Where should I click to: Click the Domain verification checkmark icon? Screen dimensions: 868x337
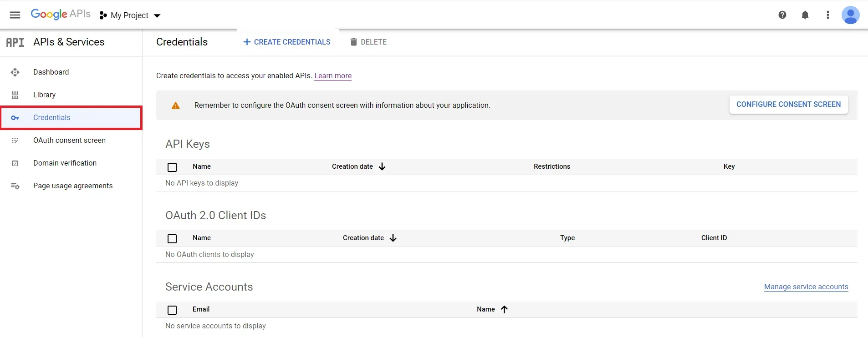(15, 163)
